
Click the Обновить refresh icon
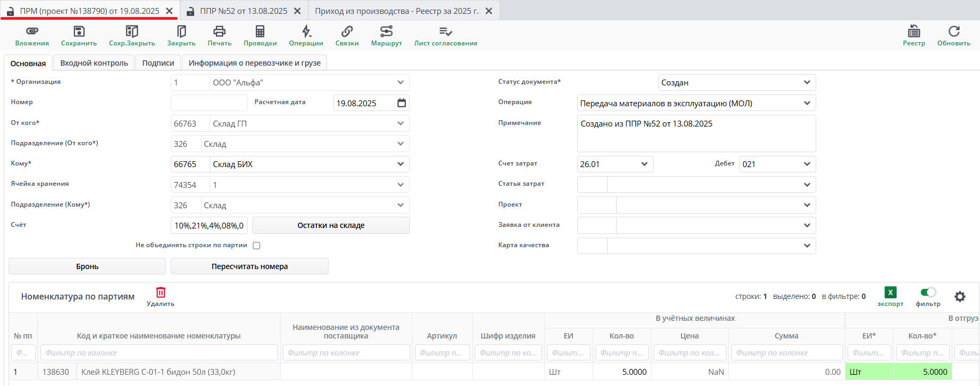[x=954, y=31]
